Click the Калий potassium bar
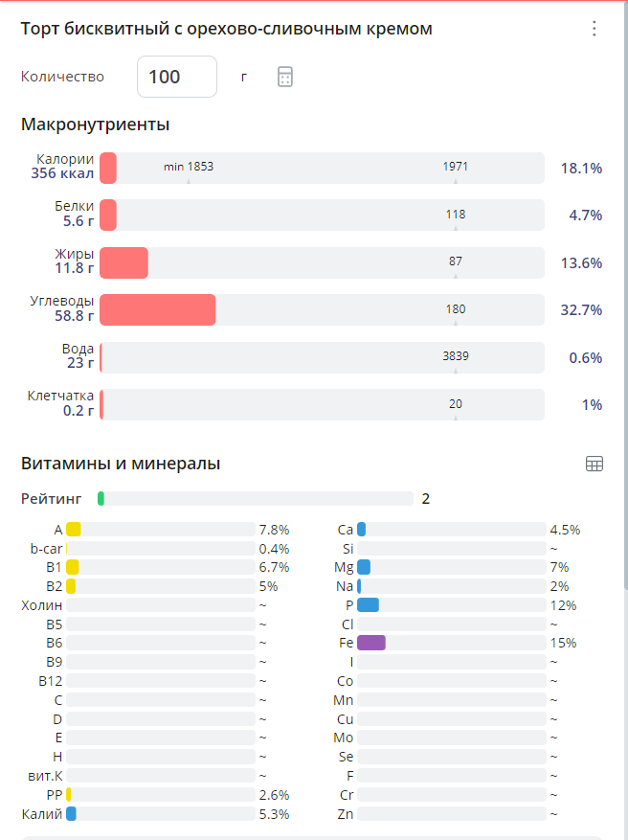Viewport: 628px width, 840px height. click(x=160, y=813)
